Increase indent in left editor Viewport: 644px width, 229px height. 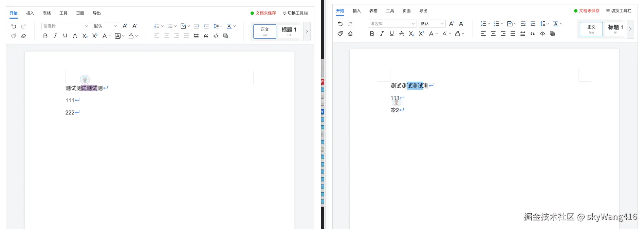pos(197,26)
